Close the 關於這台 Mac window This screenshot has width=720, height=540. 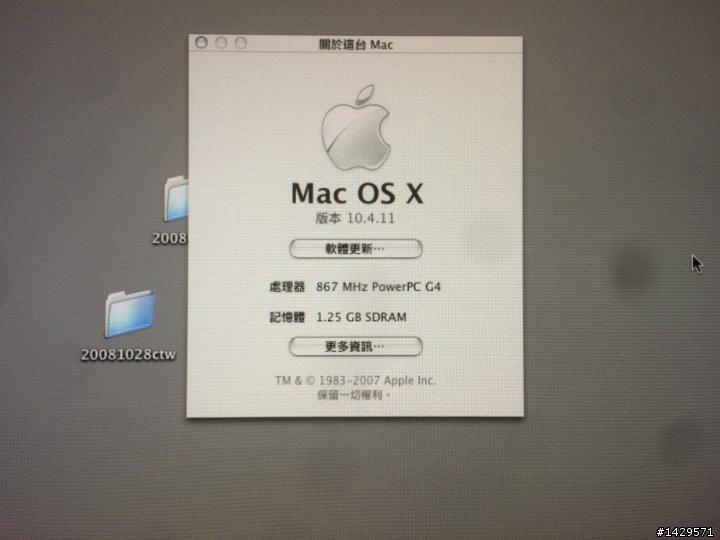[201, 43]
